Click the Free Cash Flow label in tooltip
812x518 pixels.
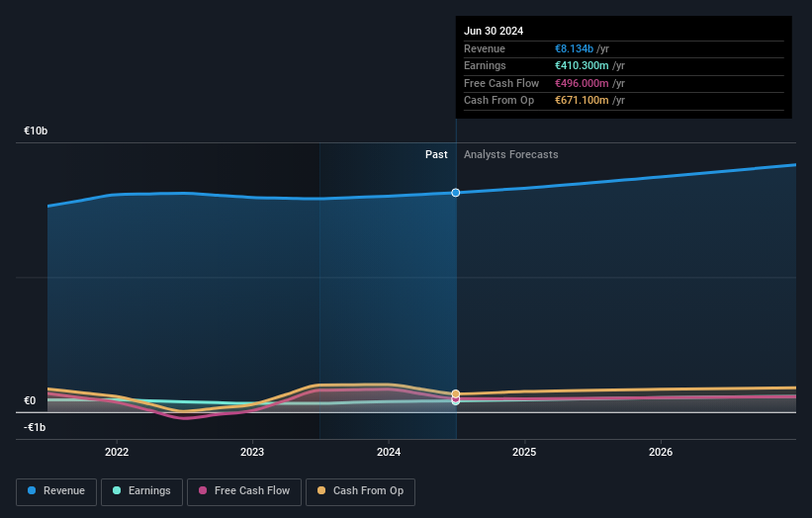(x=501, y=83)
